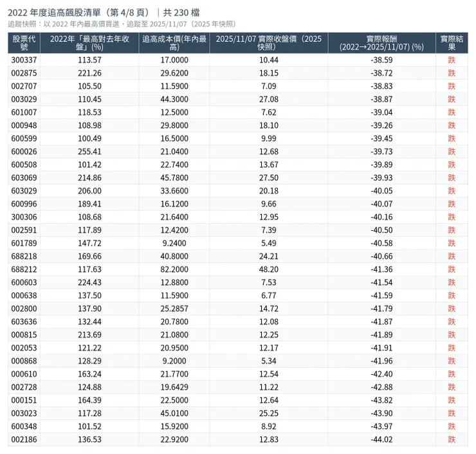Image resolution: width=476 pixels, height=454 pixels.
Task: Select stock code 000610
Action: [x=24, y=374]
